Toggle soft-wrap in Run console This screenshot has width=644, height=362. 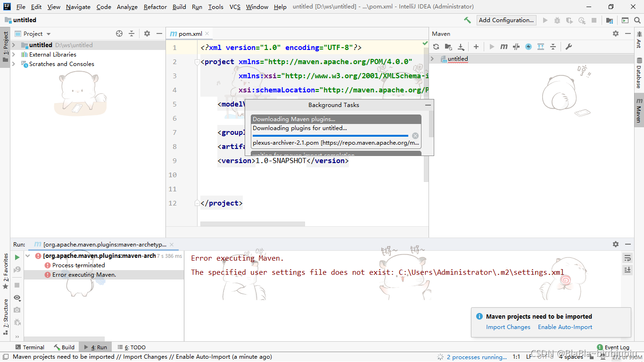(x=627, y=257)
